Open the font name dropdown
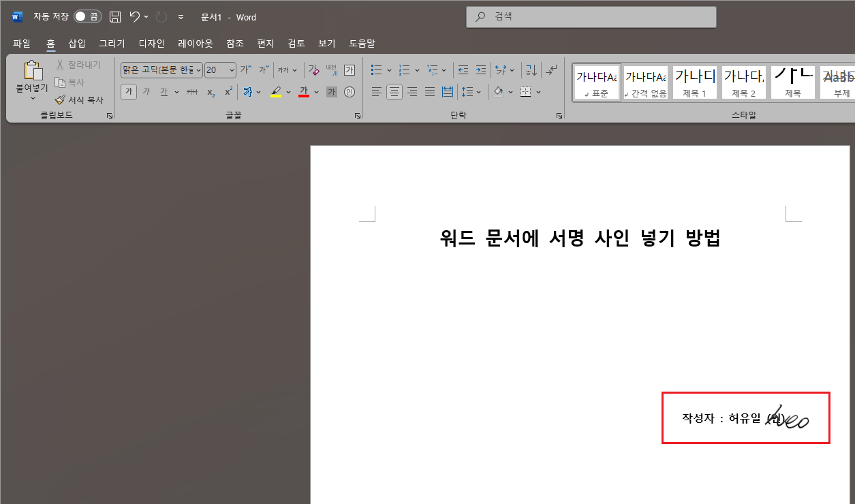The width and height of the screenshot is (855, 504). 198,69
